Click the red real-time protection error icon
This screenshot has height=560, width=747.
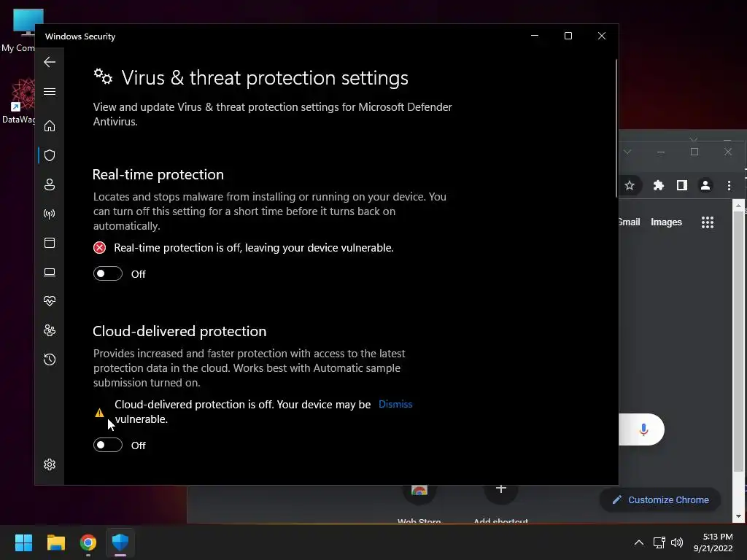pos(99,248)
